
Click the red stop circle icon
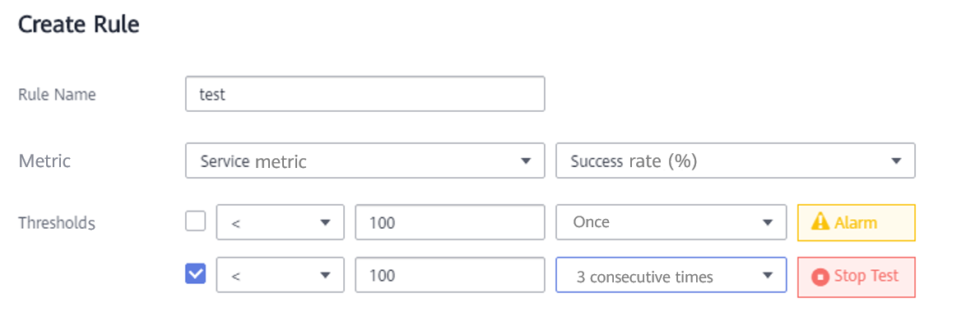[x=820, y=277]
